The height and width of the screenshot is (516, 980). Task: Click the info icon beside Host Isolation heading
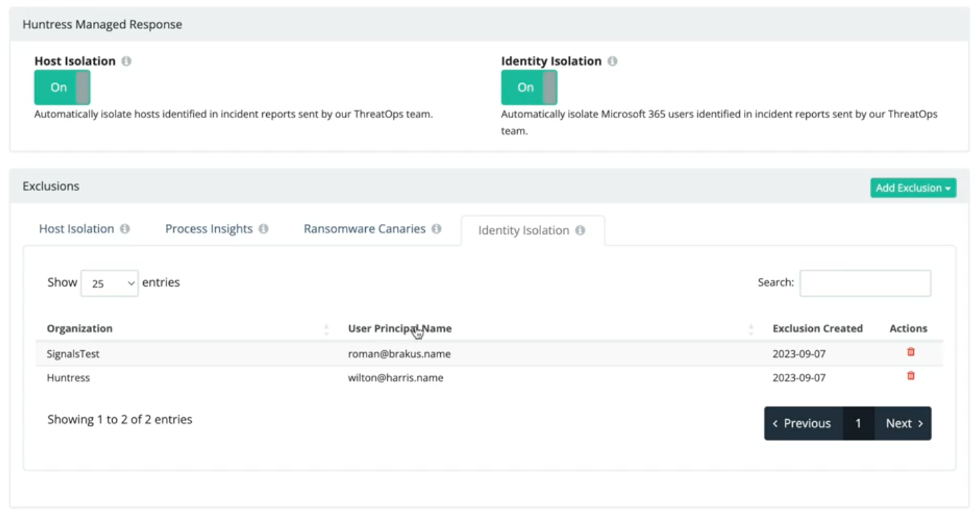(126, 61)
